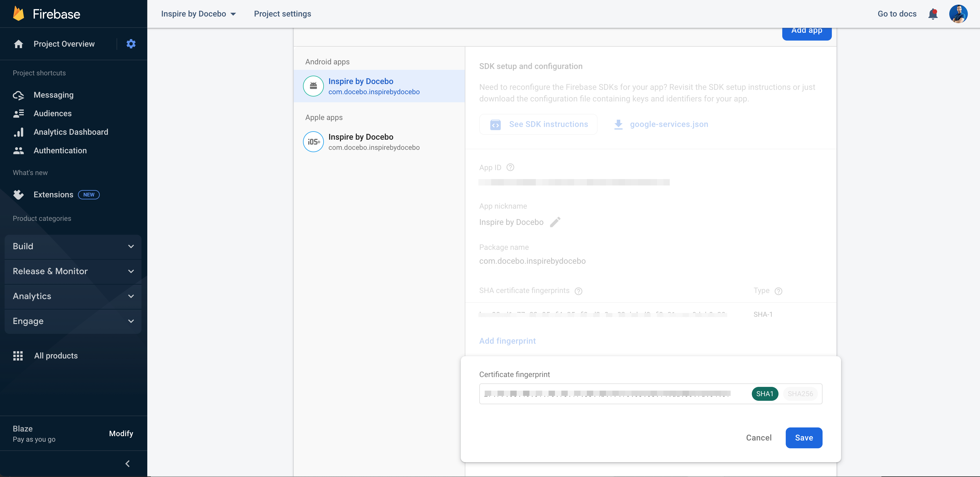Image resolution: width=980 pixels, height=477 pixels.
Task: Click the Project Overview label
Action: click(64, 44)
